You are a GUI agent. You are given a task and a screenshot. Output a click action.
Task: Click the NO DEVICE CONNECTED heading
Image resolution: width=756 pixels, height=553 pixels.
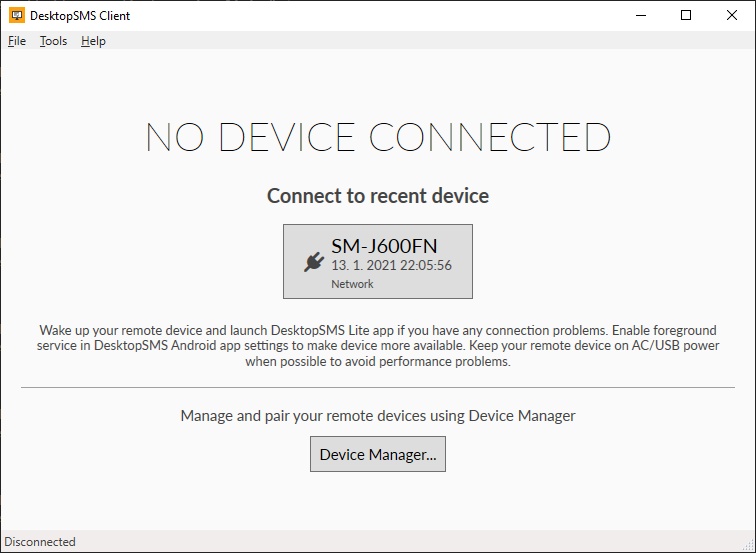click(x=378, y=138)
